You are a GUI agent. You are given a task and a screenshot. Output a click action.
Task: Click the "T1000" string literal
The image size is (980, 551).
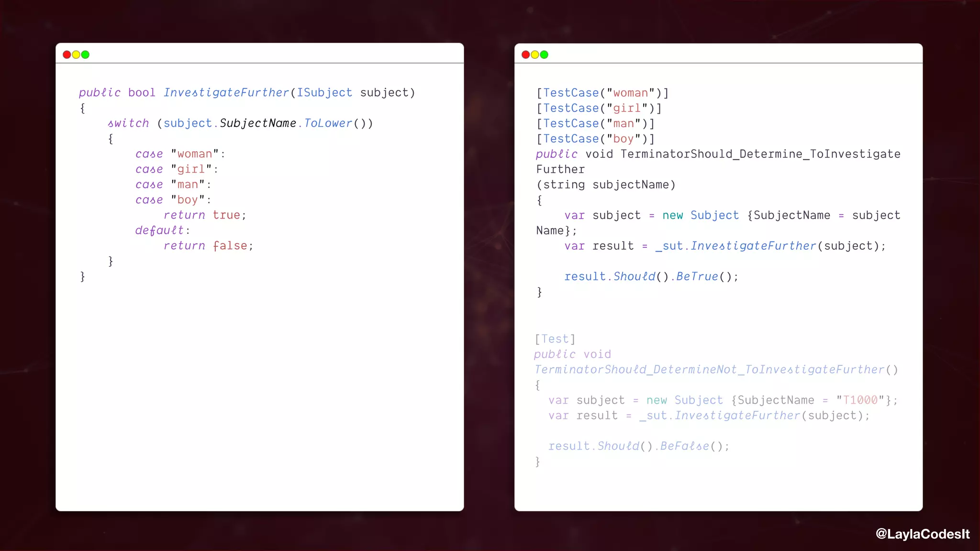(860, 400)
